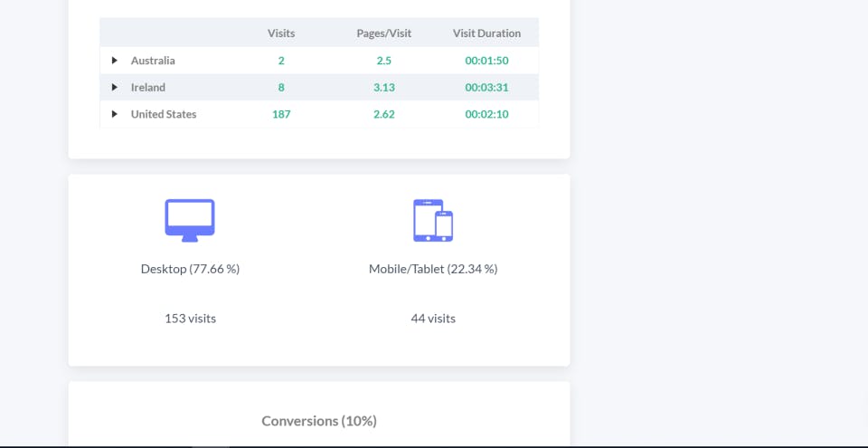
Task: Expand the United States row arrow
Action: 115,114
